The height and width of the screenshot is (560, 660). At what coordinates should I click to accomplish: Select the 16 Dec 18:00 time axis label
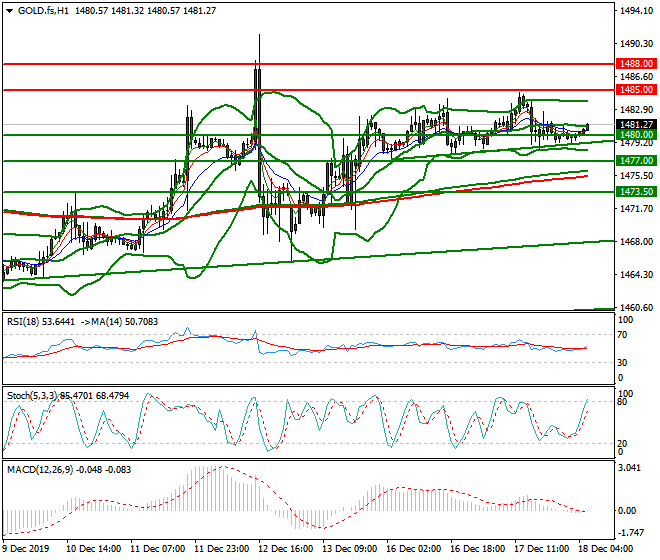477,549
